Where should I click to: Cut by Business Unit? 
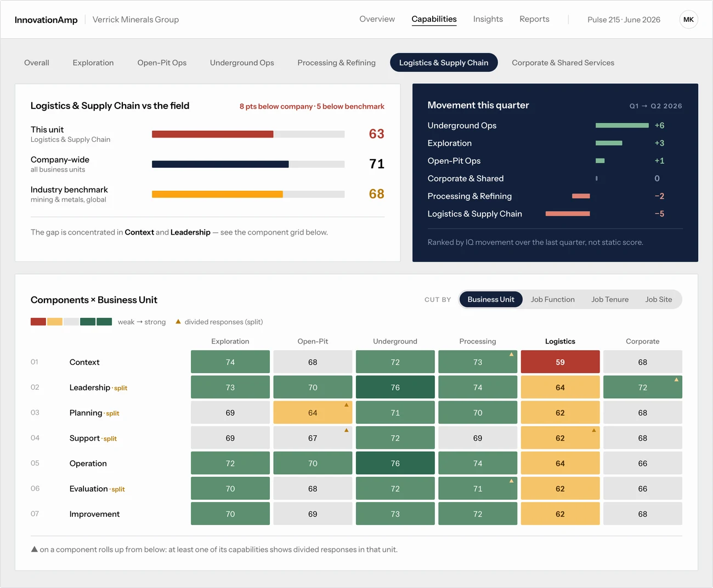(490, 299)
